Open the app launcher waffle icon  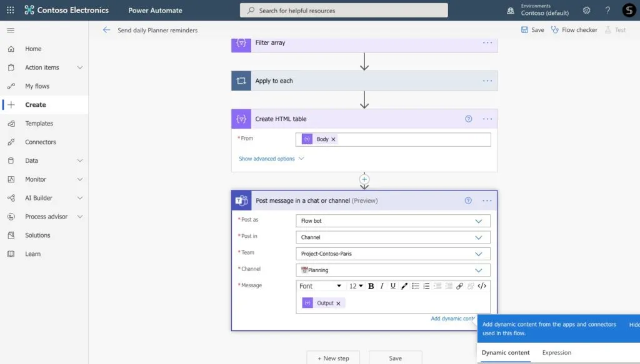(11, 10)
